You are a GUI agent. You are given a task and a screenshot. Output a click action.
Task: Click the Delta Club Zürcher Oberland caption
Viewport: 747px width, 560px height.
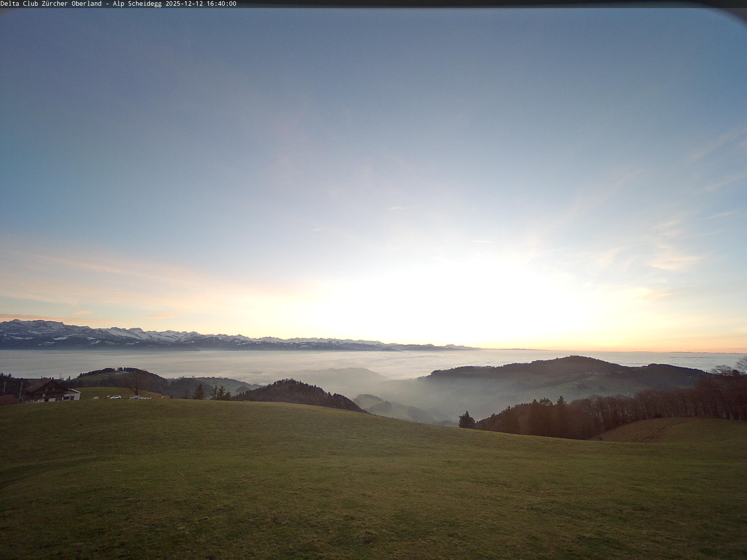(51, 4)
